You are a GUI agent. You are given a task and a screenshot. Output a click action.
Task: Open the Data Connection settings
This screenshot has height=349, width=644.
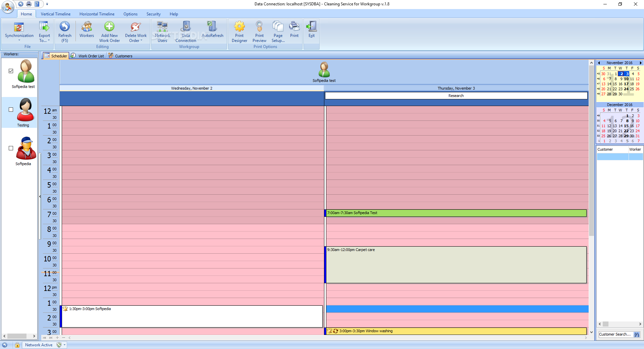point(186,32)
